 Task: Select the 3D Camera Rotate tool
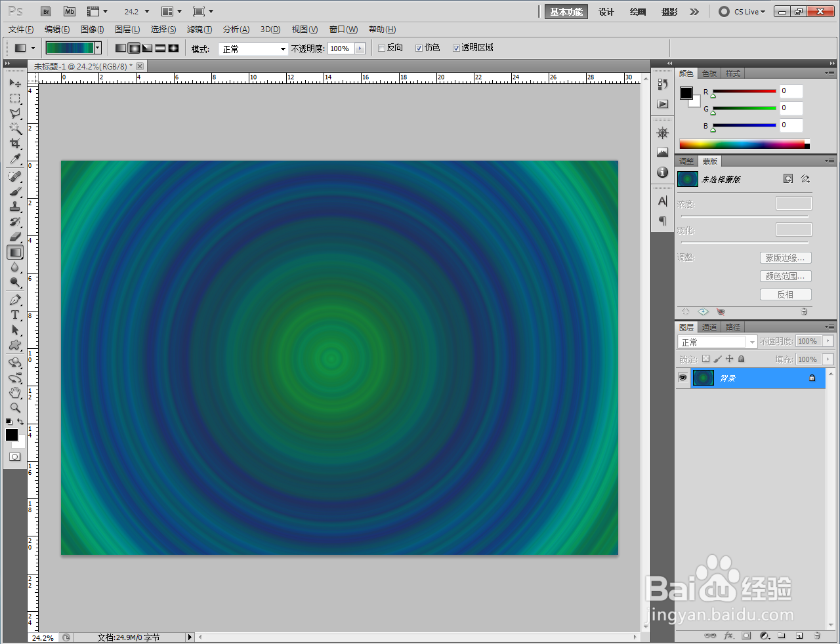pos(15,378)
